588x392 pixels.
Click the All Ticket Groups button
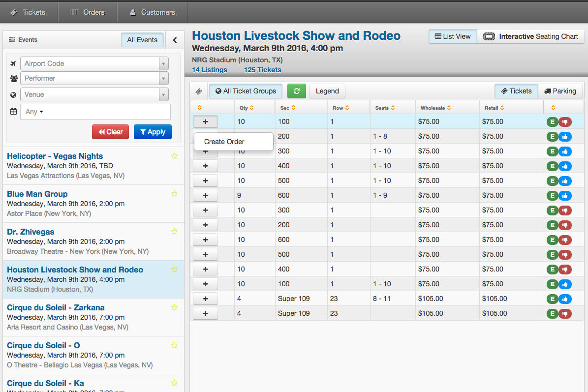coord(246,91)
